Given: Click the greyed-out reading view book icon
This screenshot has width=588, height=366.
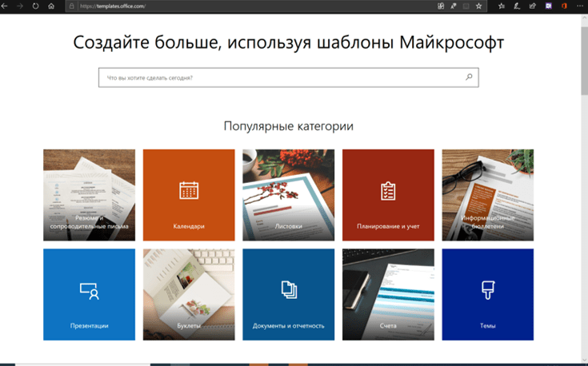Looking at the screenshot, I should point(466,6).
